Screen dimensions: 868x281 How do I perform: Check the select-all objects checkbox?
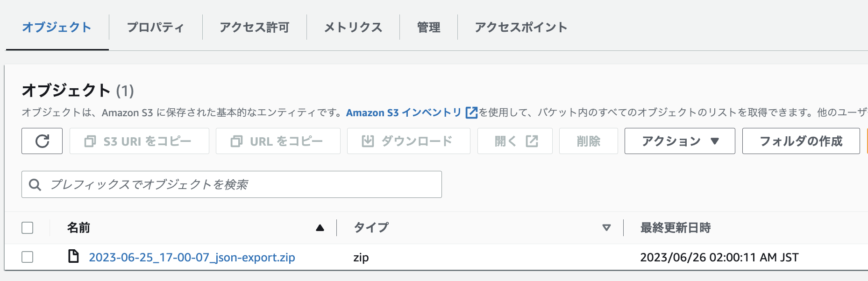(27, 227)
